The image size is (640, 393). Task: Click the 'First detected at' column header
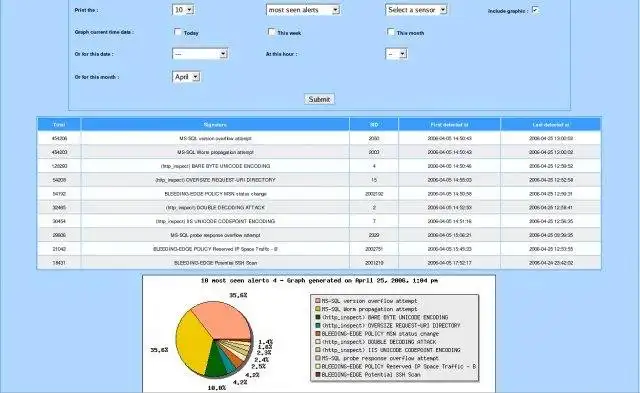[449, 124]
